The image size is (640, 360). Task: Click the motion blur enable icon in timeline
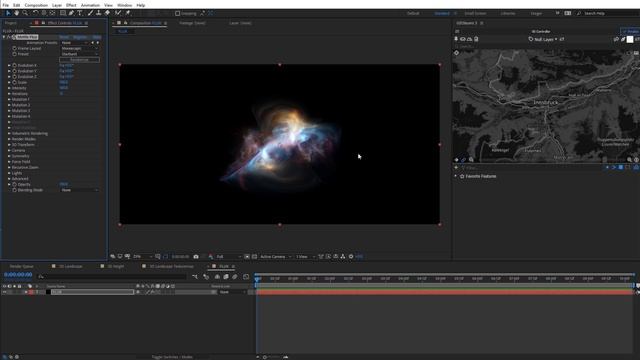click(x=235, y=277)
